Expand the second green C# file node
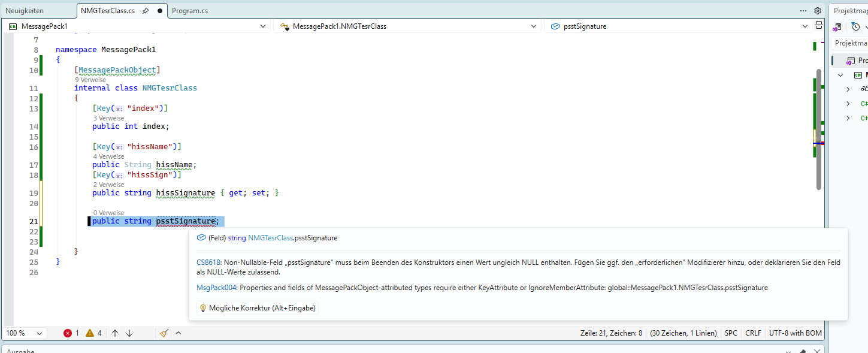 [x=848, y=118]
